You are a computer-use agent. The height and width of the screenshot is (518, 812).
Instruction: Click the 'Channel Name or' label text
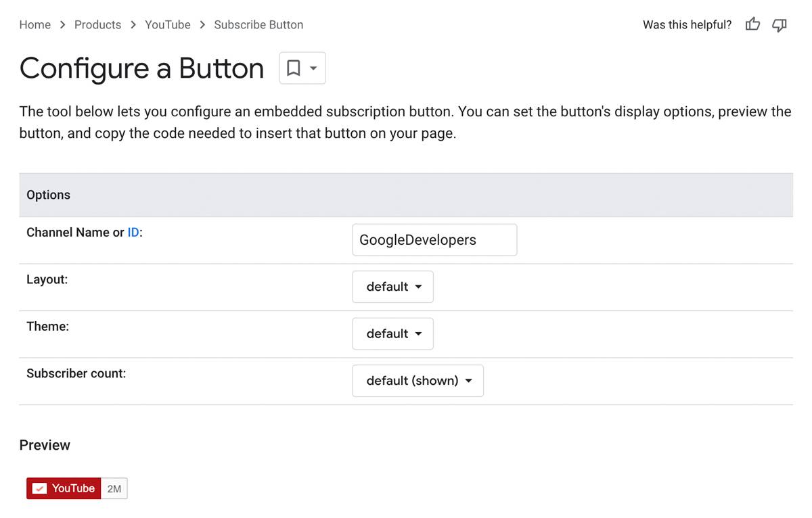click(75, 233)
